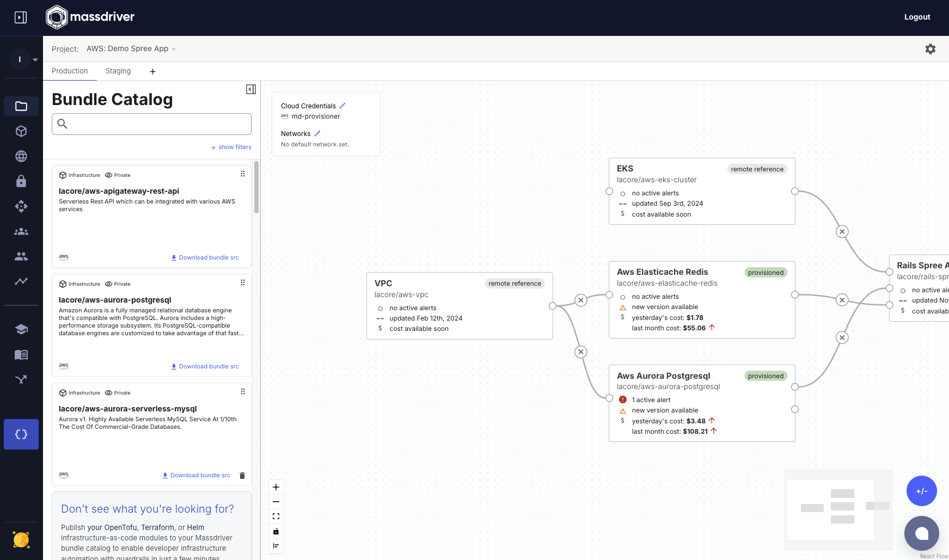Open the lock credentials sidebar icon

tap(21, 181)
